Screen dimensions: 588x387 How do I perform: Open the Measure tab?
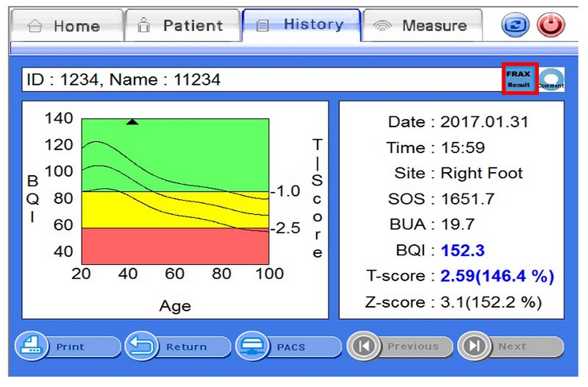[x=422, y=26]
